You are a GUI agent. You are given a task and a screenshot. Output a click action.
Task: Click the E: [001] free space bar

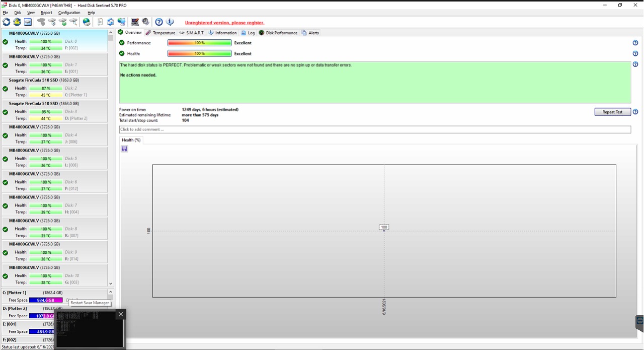43,331
